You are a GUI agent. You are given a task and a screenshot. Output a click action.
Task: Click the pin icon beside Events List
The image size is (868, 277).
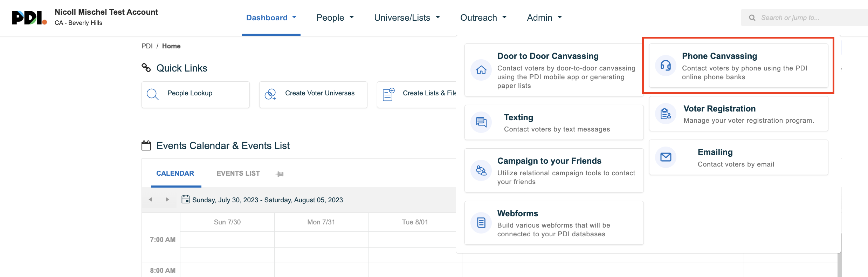(x=280, y=174)
